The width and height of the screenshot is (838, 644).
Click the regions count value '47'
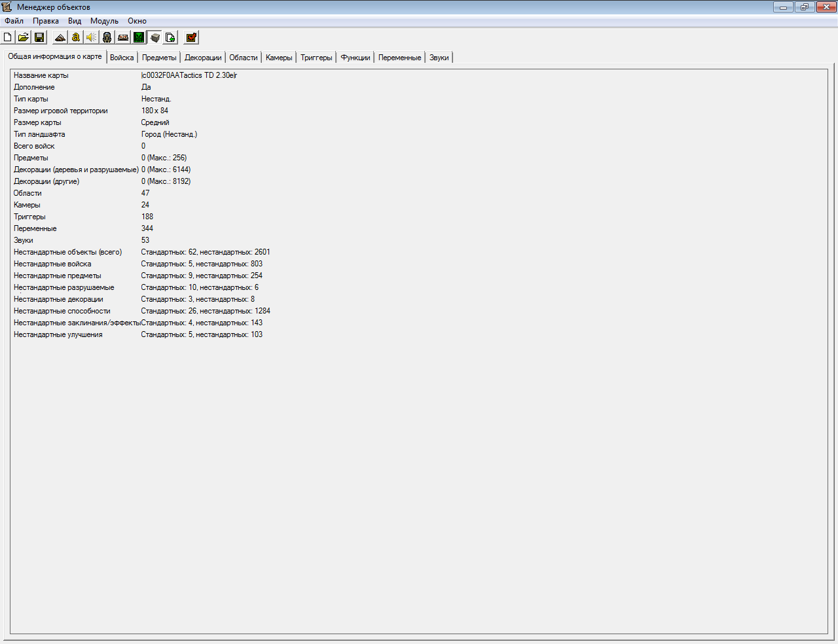tap(145, 193)
